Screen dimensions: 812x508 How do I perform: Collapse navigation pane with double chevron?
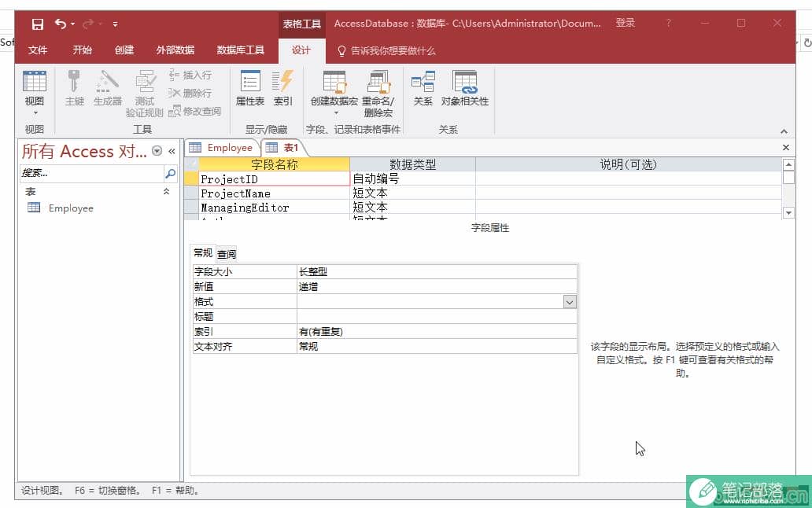[x=172, y=151]
